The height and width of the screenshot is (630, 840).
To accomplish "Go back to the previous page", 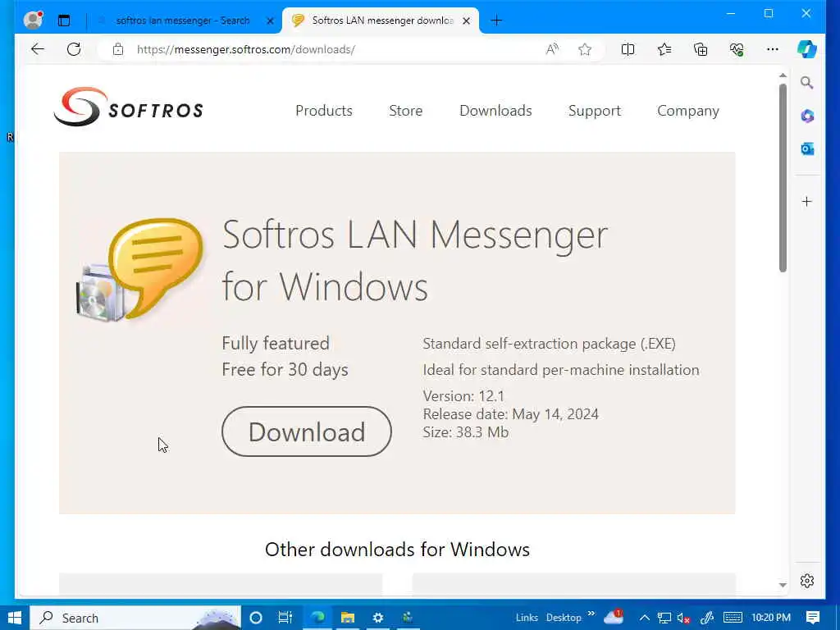I will tap(38, 49).
